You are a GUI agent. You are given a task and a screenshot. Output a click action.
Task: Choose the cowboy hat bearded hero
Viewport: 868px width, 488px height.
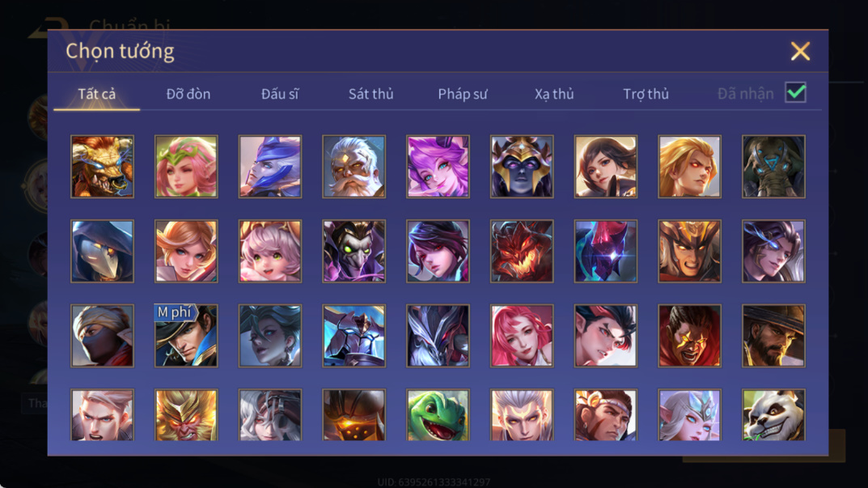pos(773,336)
